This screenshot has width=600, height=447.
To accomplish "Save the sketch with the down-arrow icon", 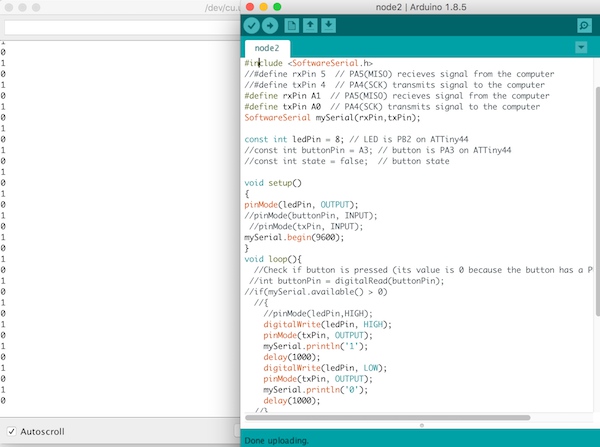I will pos(328,26).
